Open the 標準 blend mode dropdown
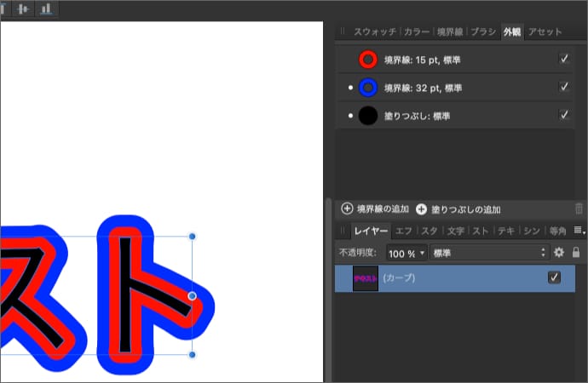 487,253
